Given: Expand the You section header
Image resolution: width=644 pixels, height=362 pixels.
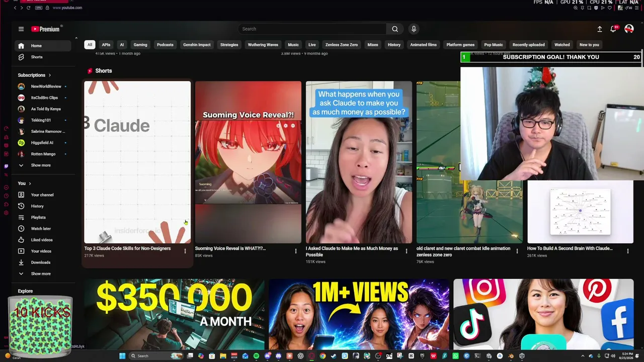Looking at the screenshot, I should [25, 184].
